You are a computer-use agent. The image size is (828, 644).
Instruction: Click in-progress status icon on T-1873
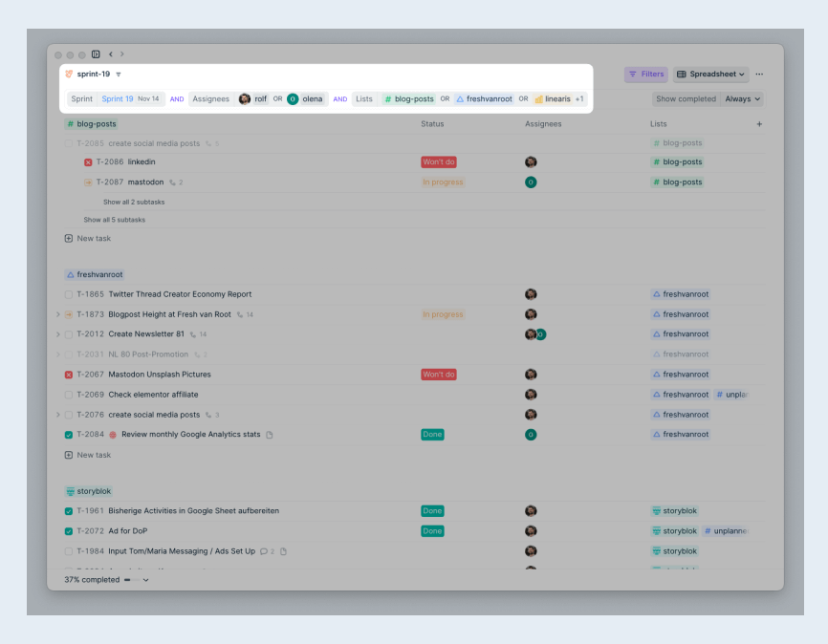69,314
